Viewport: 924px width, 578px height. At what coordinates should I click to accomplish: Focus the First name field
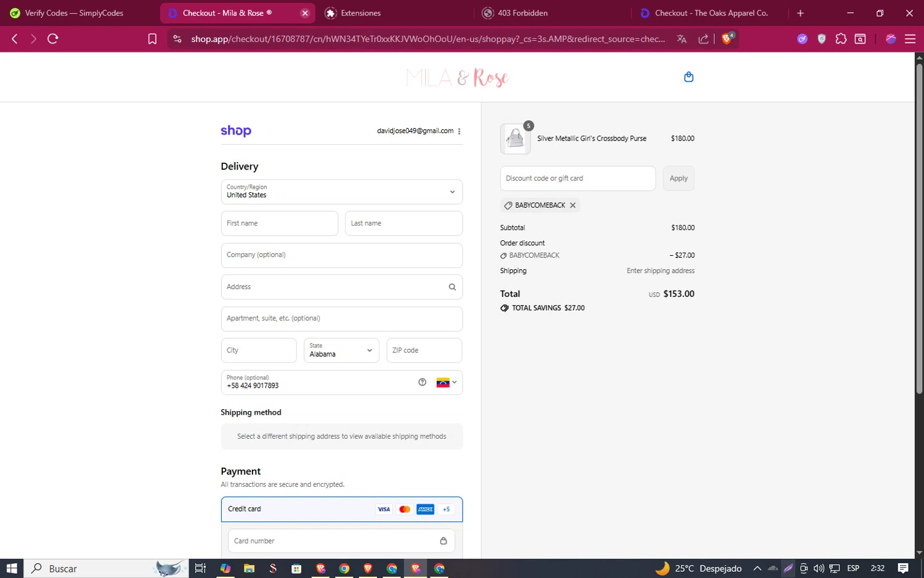tap(280, 223)
